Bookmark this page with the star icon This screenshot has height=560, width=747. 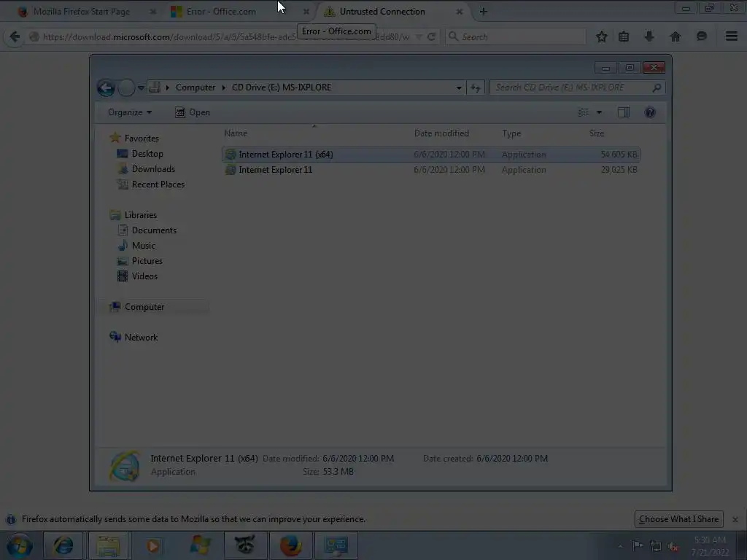pyautogui.click(x=602, y=36)
